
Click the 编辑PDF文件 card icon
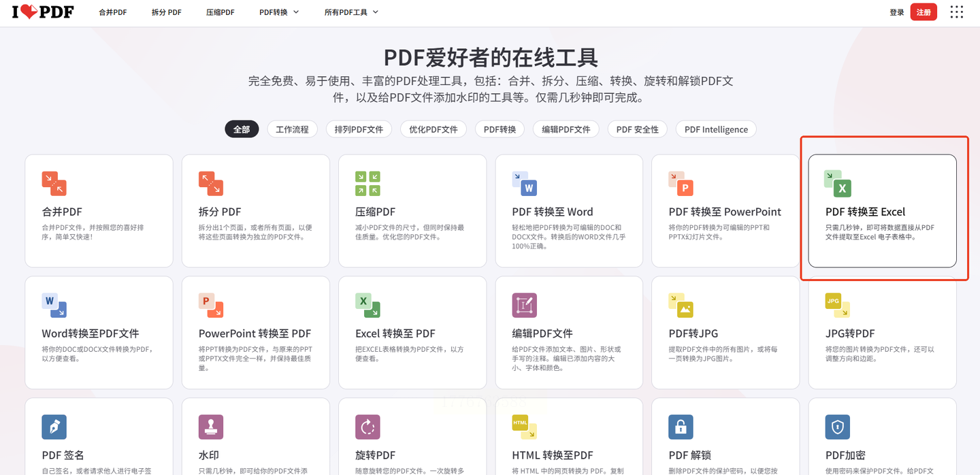click(525, 306)
